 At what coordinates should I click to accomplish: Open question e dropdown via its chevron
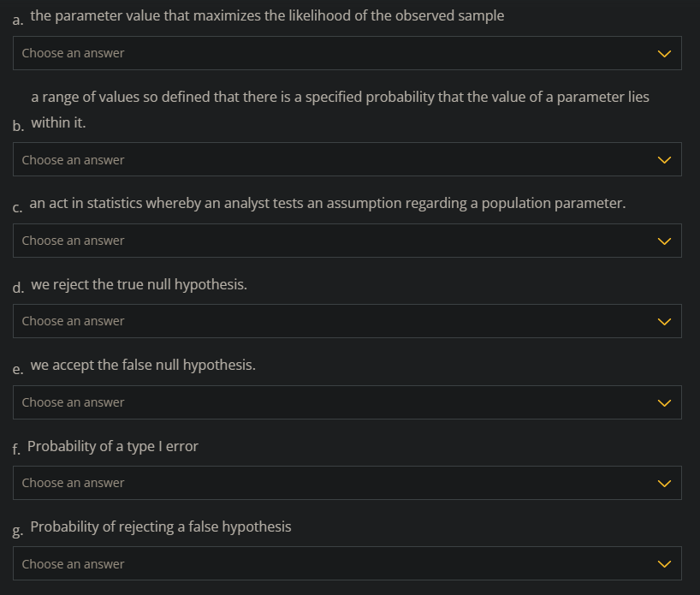point(664,402)
